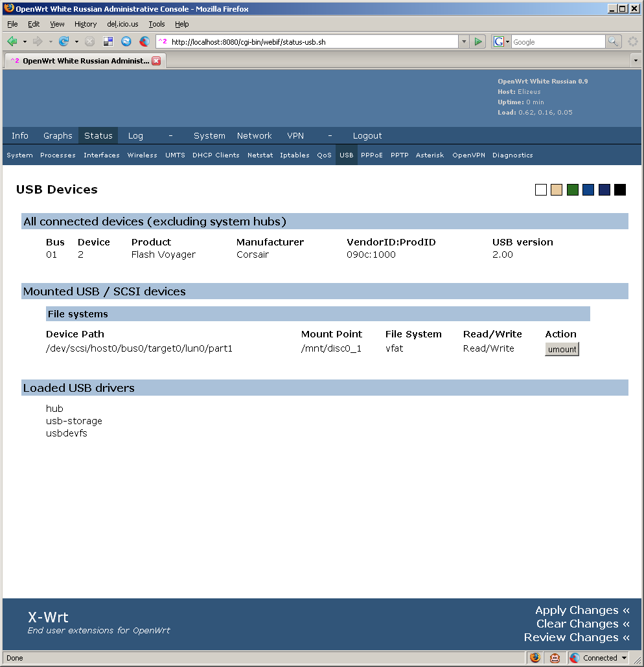This screenshot has width=644, height=667.
Task: Reload the page with the blue refresh icon
Action: pos(64,41)
